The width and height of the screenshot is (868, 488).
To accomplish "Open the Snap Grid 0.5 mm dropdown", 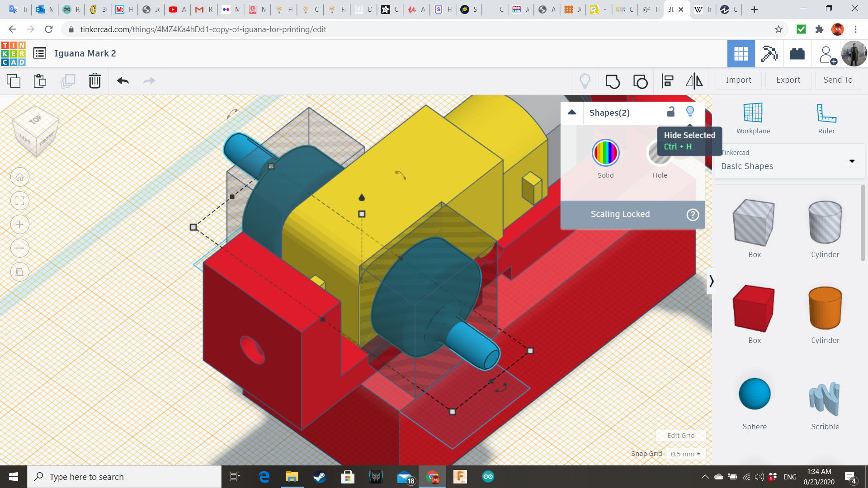I will coord(685,454).
